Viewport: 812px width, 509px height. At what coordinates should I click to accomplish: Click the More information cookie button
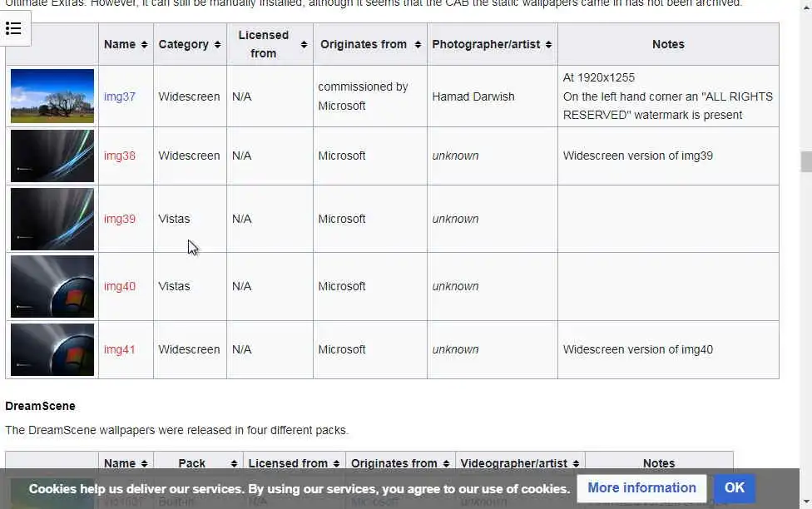641,488
